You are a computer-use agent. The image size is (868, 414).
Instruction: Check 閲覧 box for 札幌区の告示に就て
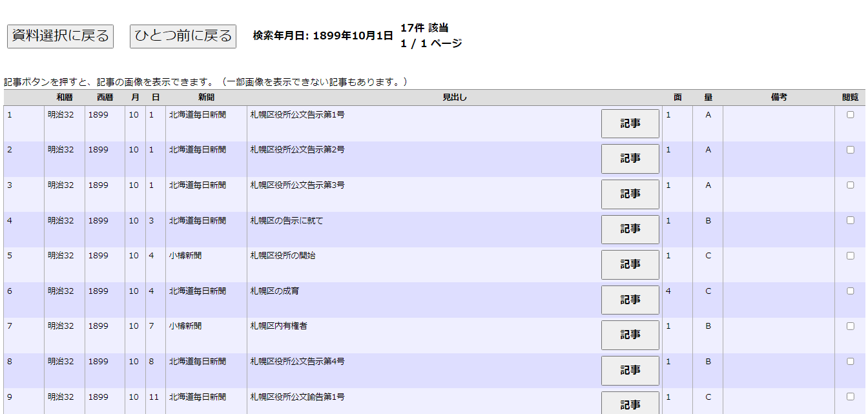(851, 220)
